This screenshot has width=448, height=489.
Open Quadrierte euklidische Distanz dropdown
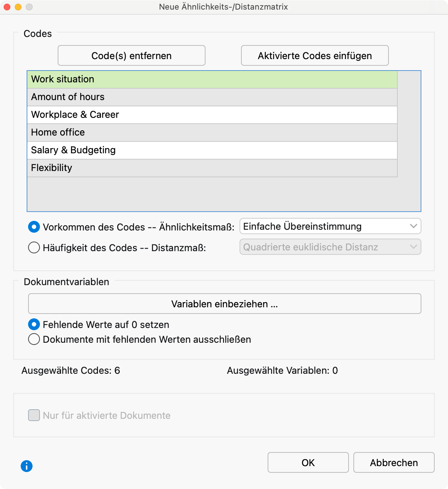pyautogui.click(x=330, y=247)
